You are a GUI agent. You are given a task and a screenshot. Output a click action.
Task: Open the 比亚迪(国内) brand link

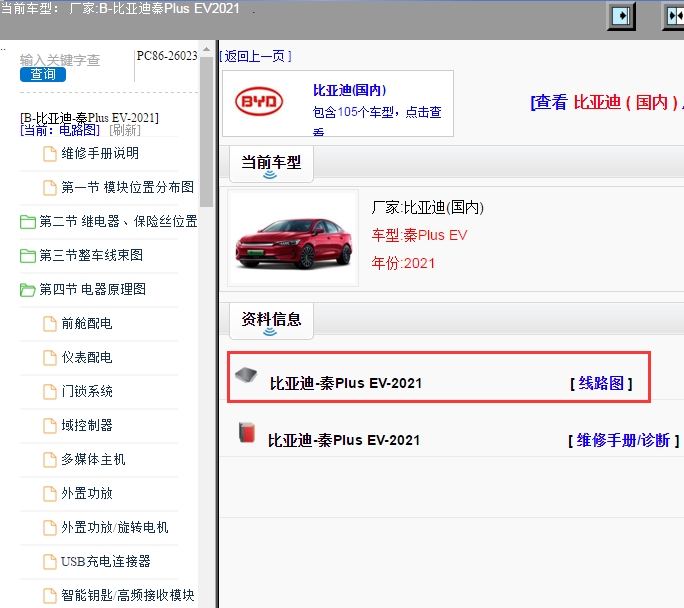coord(349,90)
